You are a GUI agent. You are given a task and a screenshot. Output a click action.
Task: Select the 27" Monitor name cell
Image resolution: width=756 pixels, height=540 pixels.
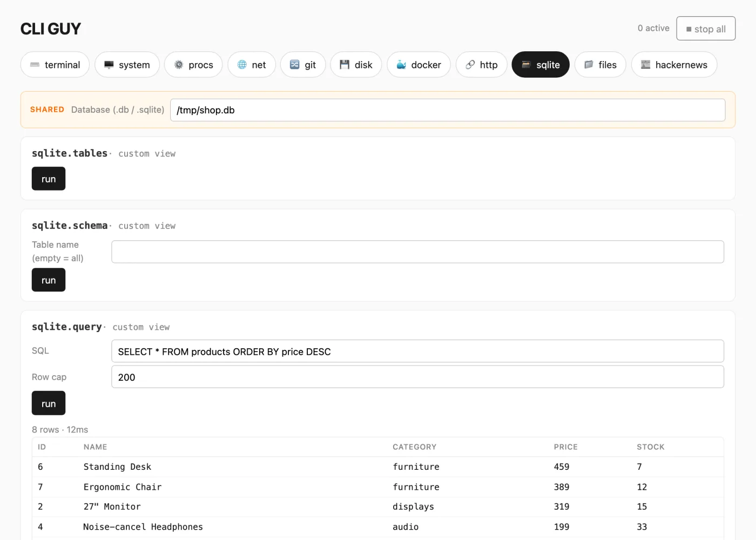(x=112, y=507)
